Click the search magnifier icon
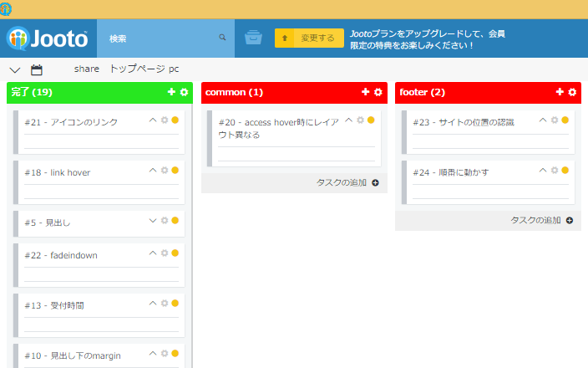The width and height of the screenshot is (588, 368). coord(222,38)
